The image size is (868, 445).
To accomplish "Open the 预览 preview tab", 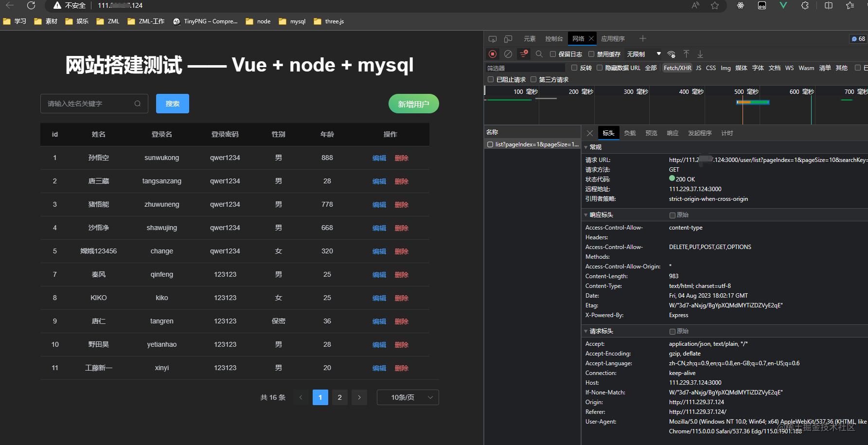I will (x=651, y=133).
